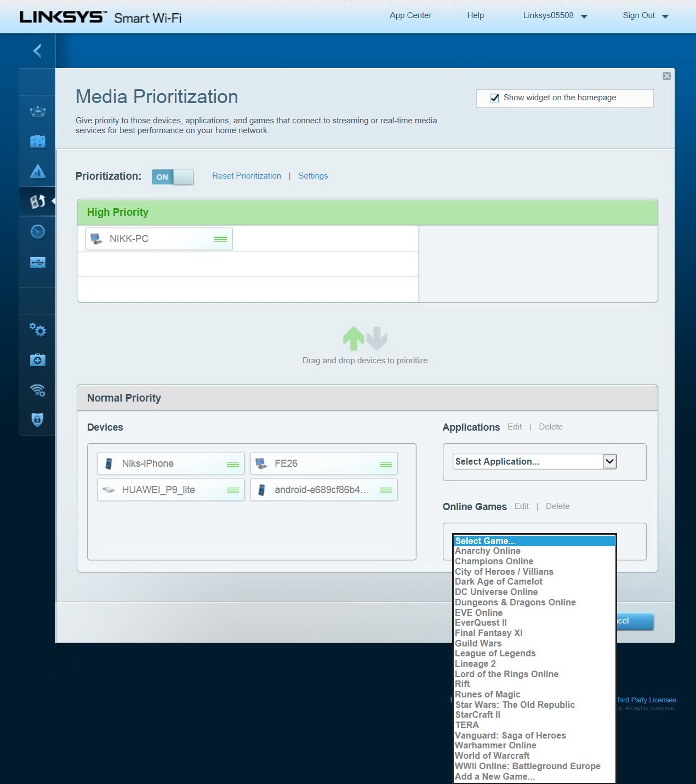This screenshot has height=784, width=696.
Task: Open Media Prioritization sidebar icon
Action: pos(37,202)
